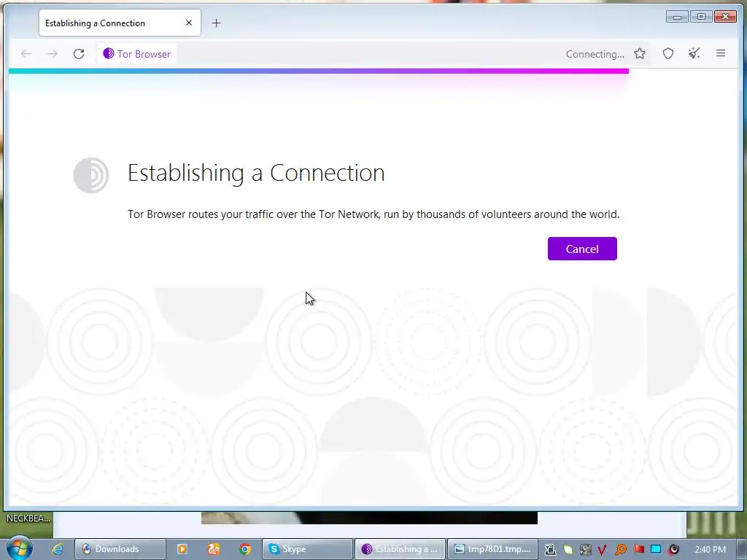Launch Internet Explorer from taskbar
This screenshot has height=560, width=747.
58,549
